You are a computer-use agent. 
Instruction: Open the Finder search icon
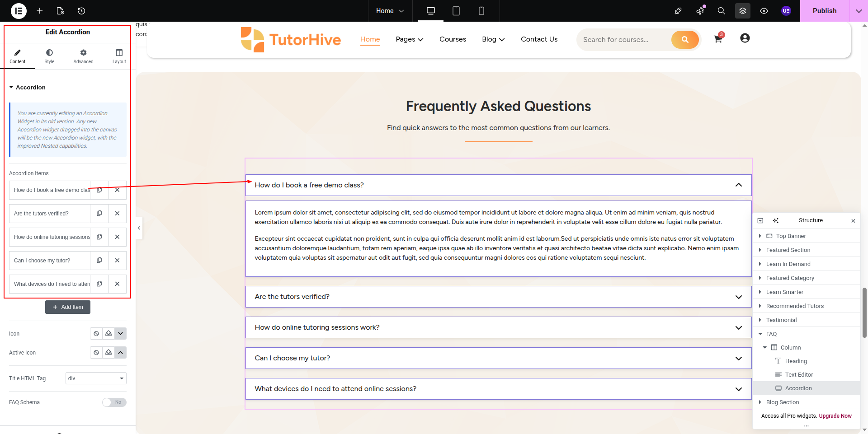tap(721, 11)
